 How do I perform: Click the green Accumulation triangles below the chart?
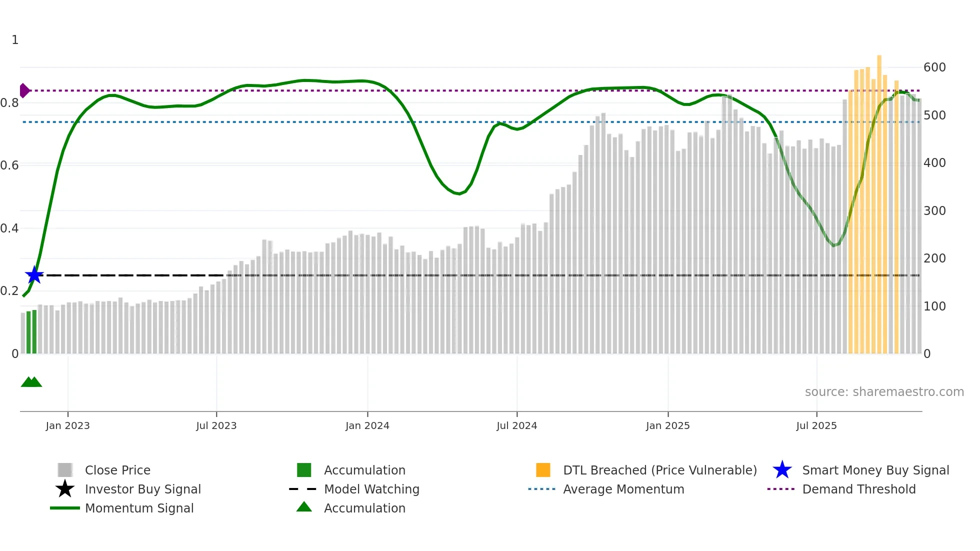pyautogui.click(x=31, y=382)
